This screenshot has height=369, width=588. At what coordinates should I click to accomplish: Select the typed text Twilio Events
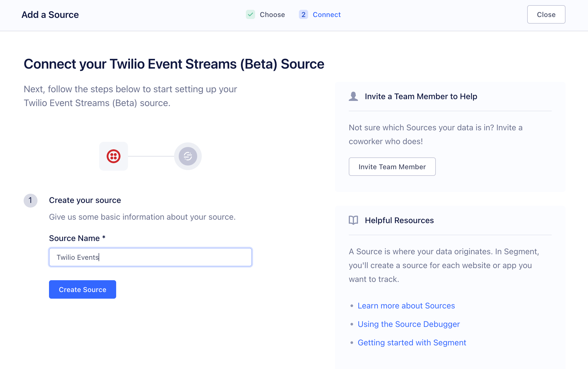coord(77,257)
